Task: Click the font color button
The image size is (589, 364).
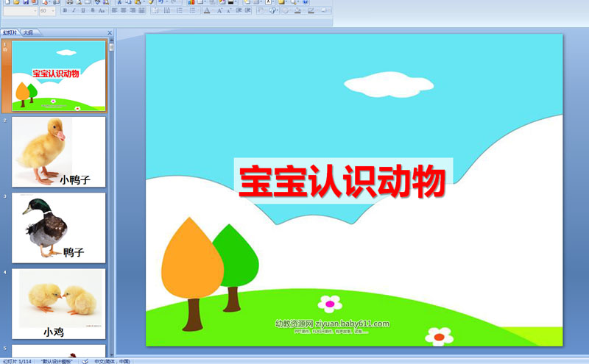Action: click(207, 10)
